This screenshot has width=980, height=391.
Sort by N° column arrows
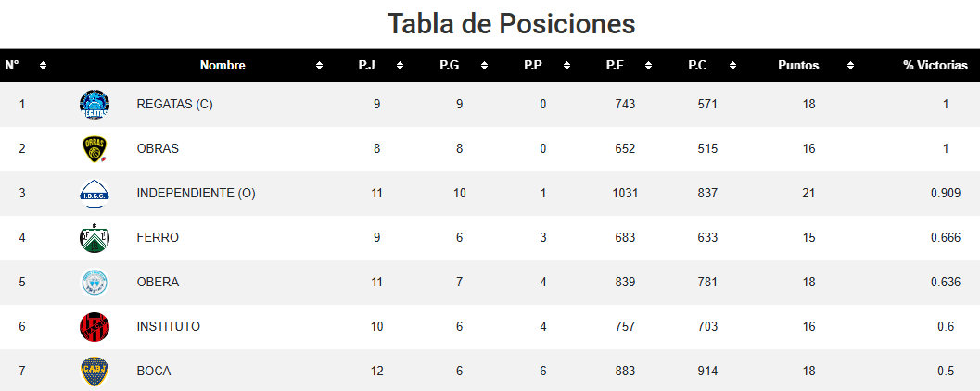43,66
